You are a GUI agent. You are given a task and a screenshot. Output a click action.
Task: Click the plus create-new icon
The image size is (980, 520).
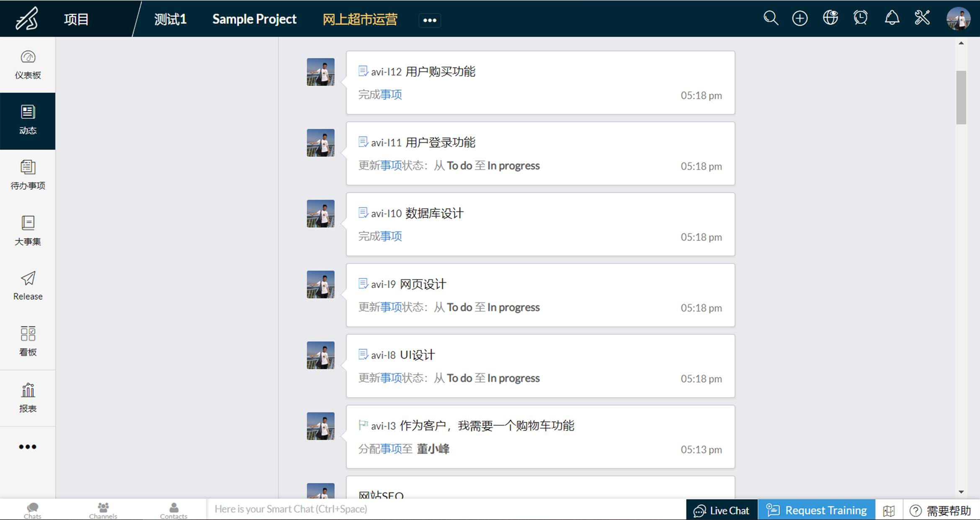(x=800, y=18)
